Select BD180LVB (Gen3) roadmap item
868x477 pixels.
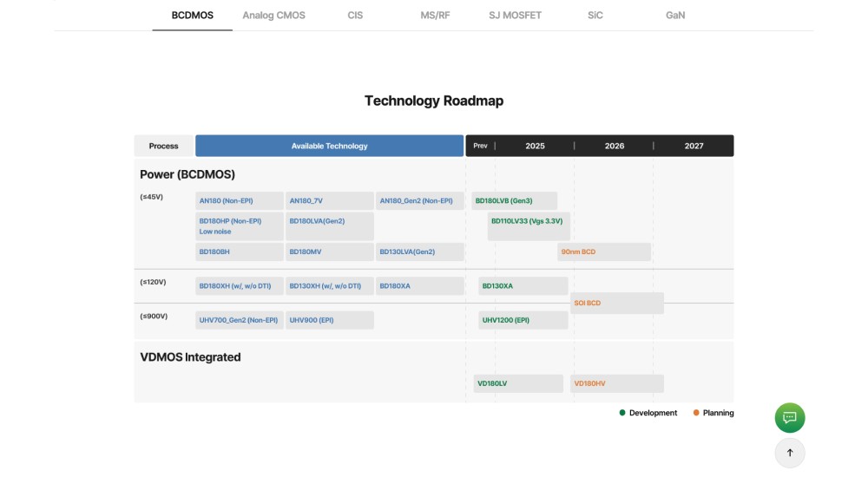514,201
